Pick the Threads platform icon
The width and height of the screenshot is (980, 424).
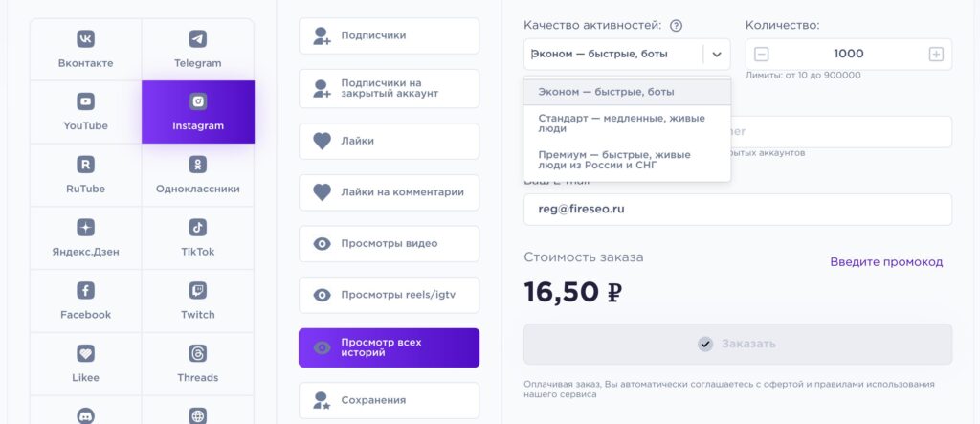coord(197,353)
